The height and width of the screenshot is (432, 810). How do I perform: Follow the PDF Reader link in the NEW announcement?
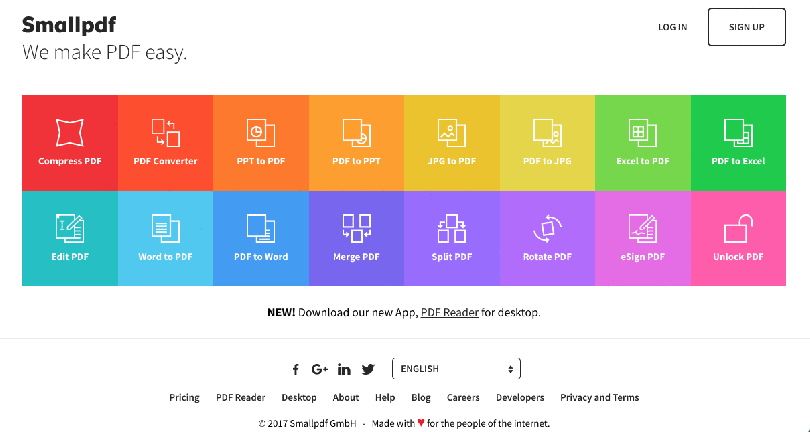click(449, 312)
